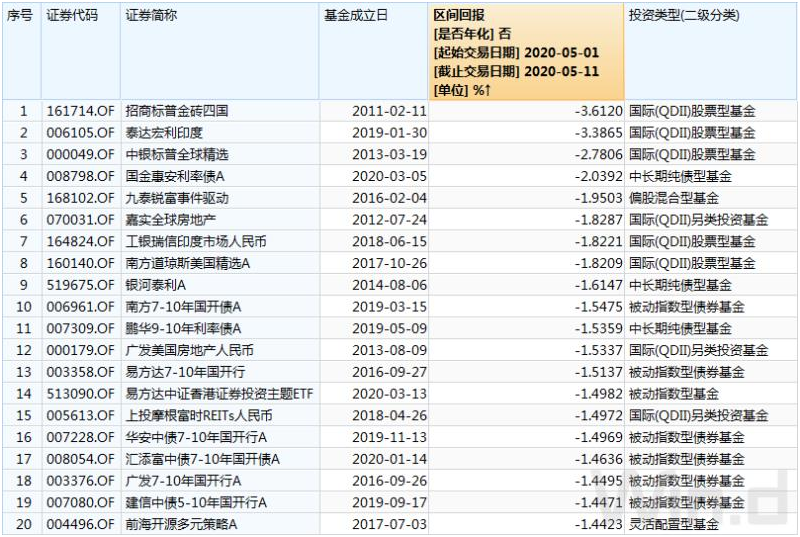The width and height of the screenshot is (800, 537).
Task: Select inception date 2020-03-05
Action: [x=389, y=176]
